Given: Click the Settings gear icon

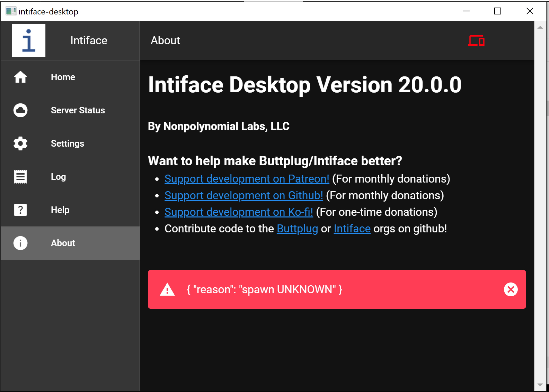Looking at the screenshot, I should [x=20, y=144].
